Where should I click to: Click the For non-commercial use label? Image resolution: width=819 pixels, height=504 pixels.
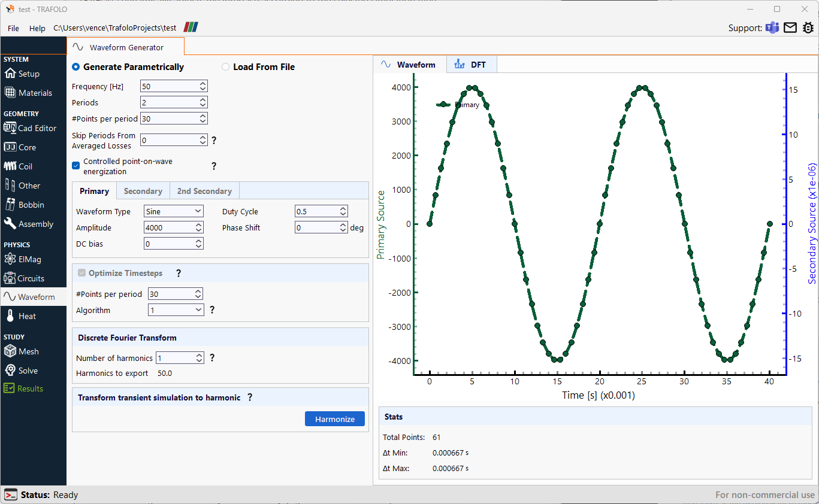tap(765, 495)
